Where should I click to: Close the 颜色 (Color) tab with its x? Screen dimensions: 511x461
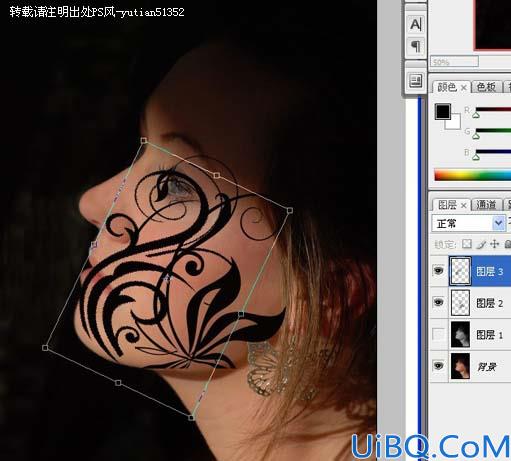click(463, 88)
